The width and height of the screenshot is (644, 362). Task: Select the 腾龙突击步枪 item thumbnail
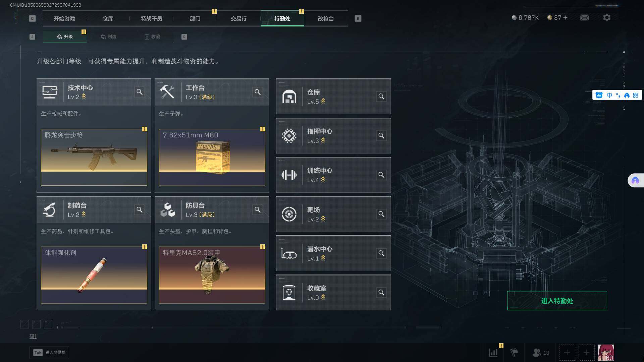pos(94,157)
